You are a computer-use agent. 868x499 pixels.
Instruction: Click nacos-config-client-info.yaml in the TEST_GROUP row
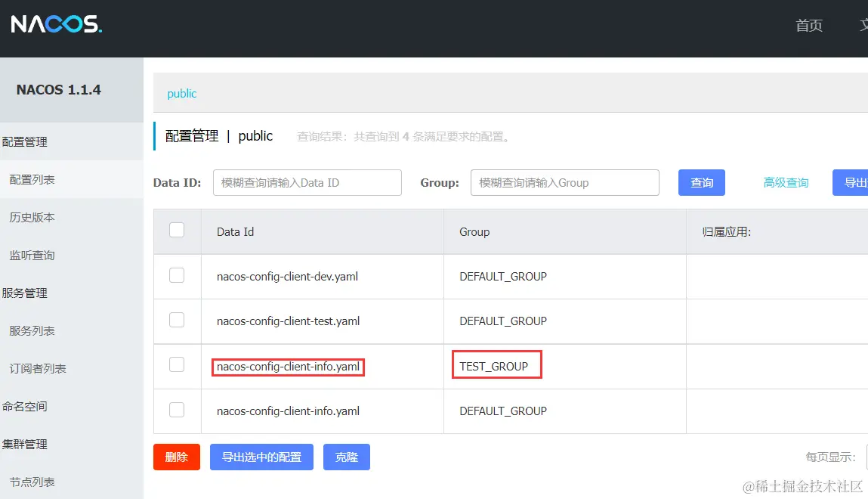[289, 367]
